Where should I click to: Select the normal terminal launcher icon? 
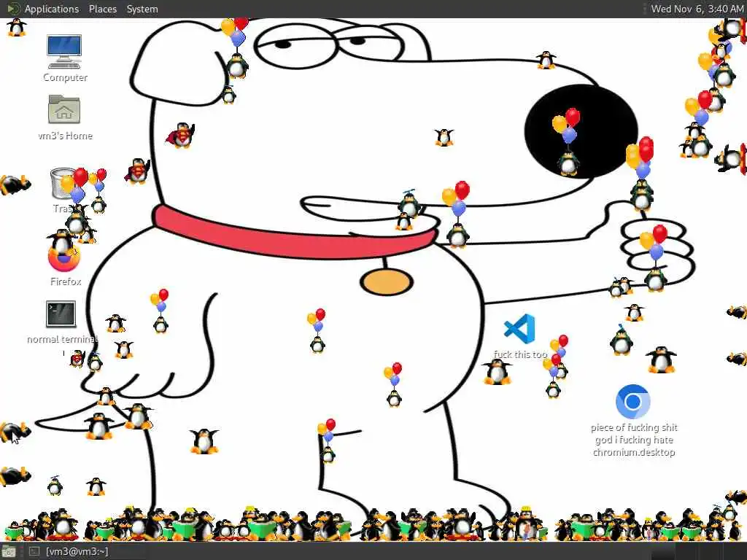click(61, 314)
